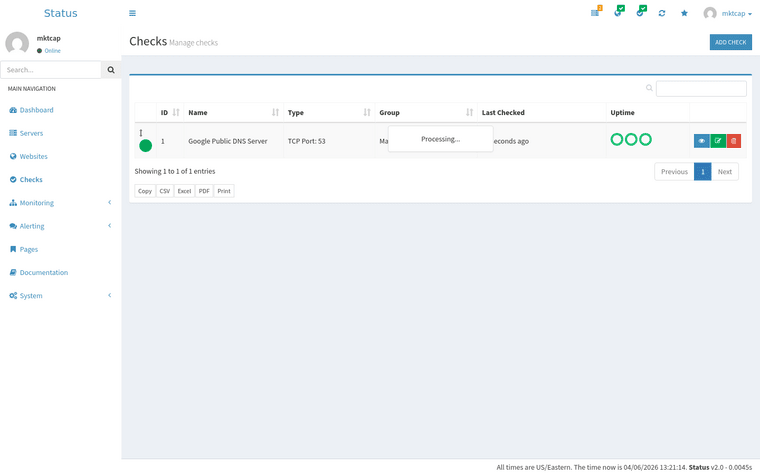The height and width of the screenshot is (475, 760).
Task: Click the Documentation book icon
Action: click(13, 272)
